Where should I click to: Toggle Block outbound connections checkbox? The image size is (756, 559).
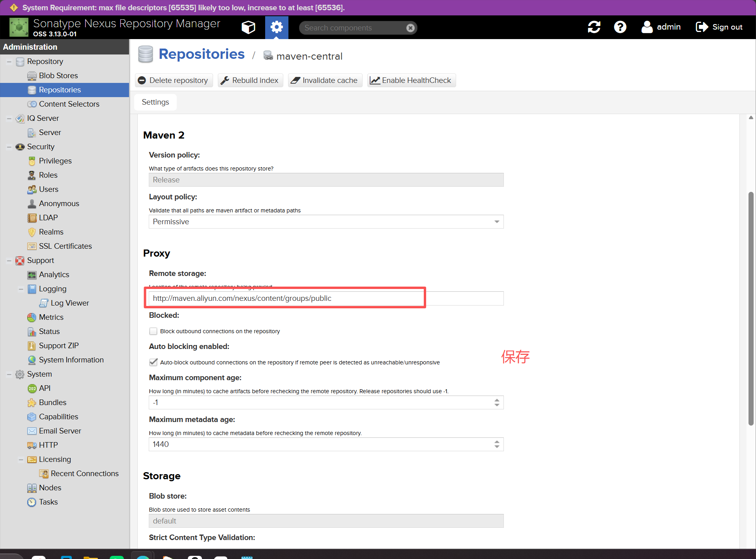[153, 331]
